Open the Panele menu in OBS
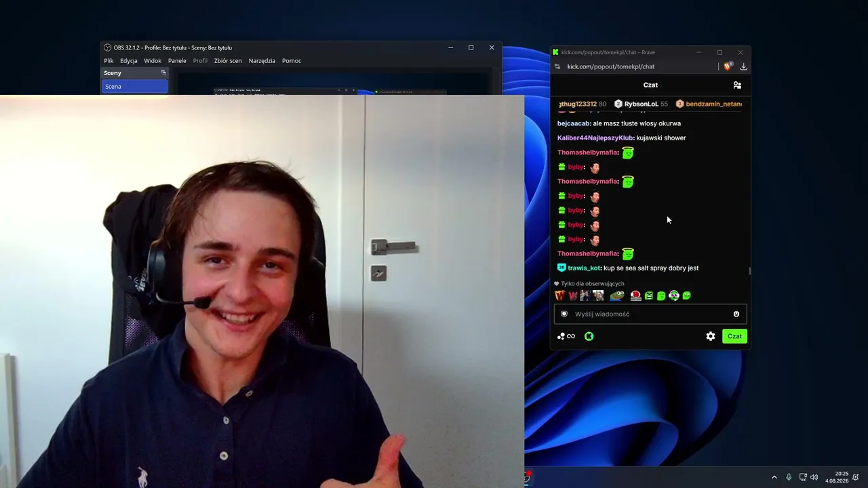 [177, 61]
